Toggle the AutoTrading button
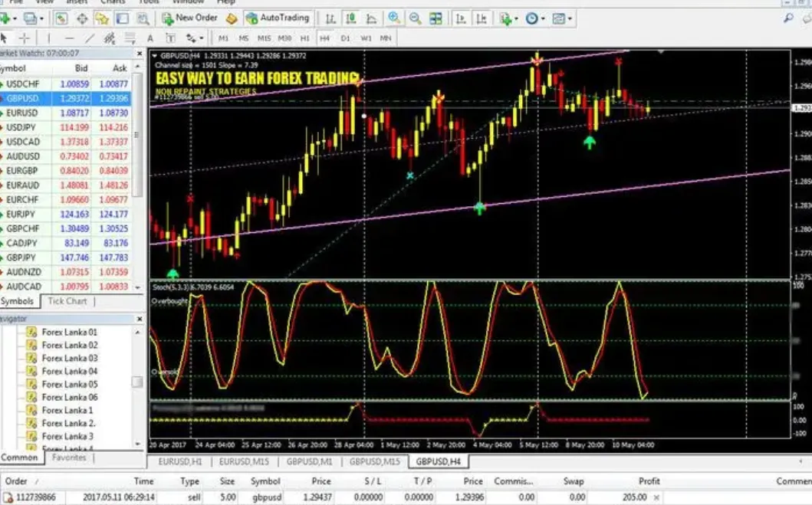Image resolution: width=812 pixels, height=505 pixels. 278,18
